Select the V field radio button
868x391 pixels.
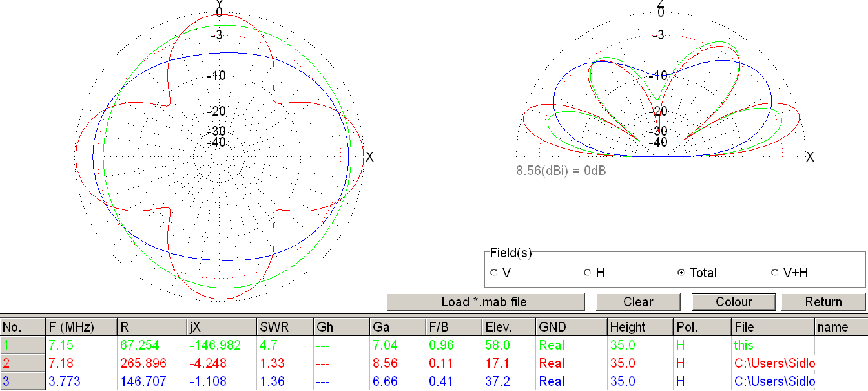(494, 273)
